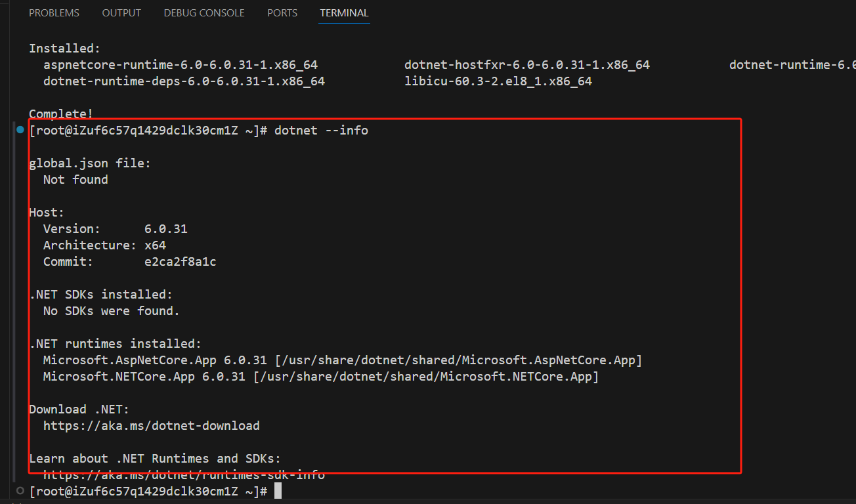The width and height of the screenshot is (856, 504).
Task: Open the DEBUG CONSOLE tab
Action: click(x=203, y=12)
